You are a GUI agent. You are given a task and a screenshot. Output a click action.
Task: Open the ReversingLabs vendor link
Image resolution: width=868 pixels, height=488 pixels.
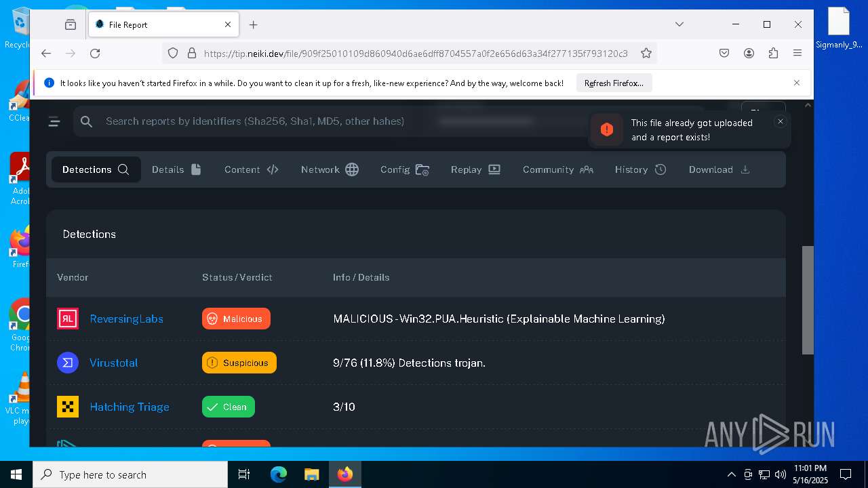126,319
